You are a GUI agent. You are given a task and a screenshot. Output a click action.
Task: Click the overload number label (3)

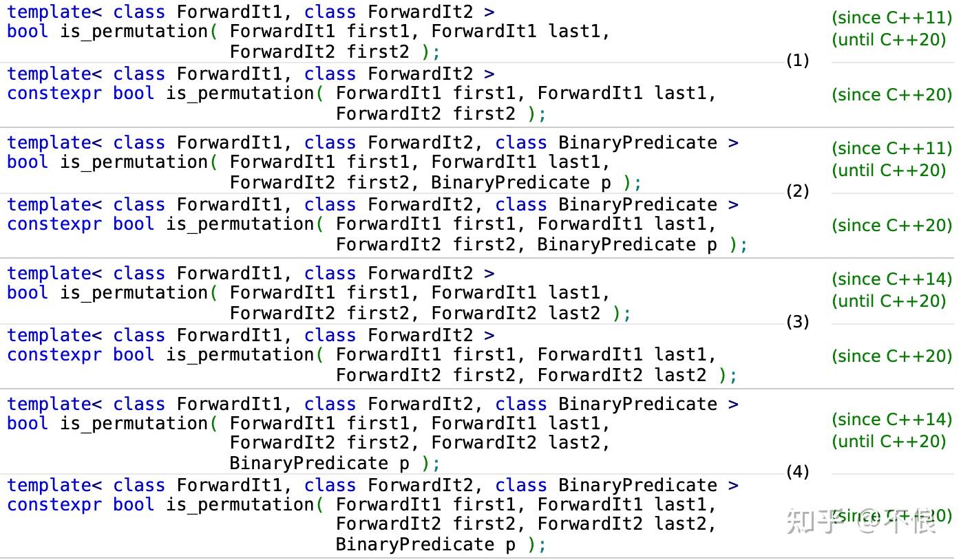pos(798,322)
